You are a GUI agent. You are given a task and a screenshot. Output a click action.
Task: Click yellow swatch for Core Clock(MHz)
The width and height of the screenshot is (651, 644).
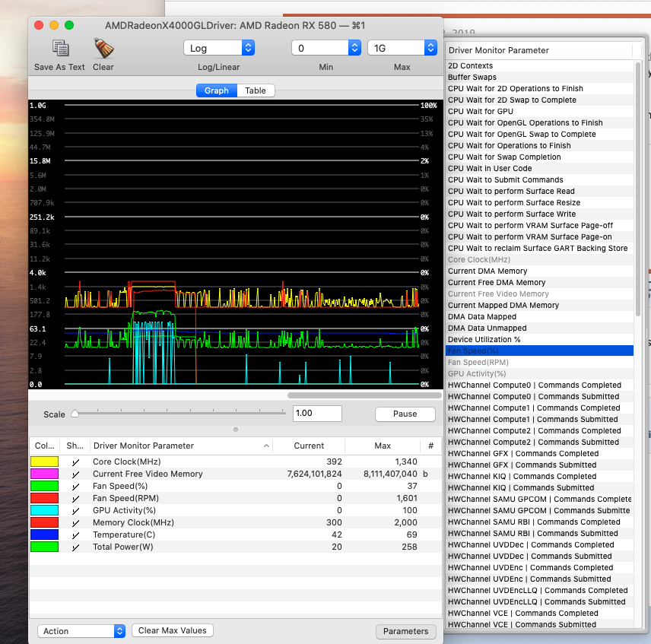[x=44, y=462]
